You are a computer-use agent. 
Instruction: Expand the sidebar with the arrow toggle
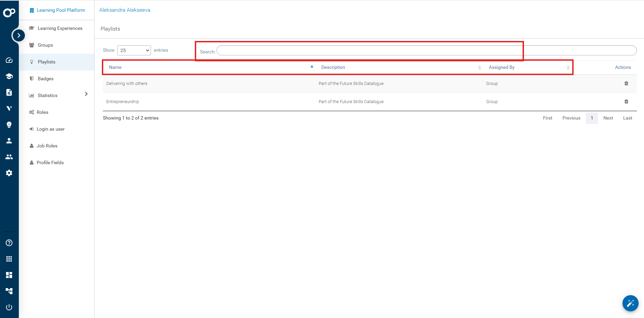coord(18,35)
